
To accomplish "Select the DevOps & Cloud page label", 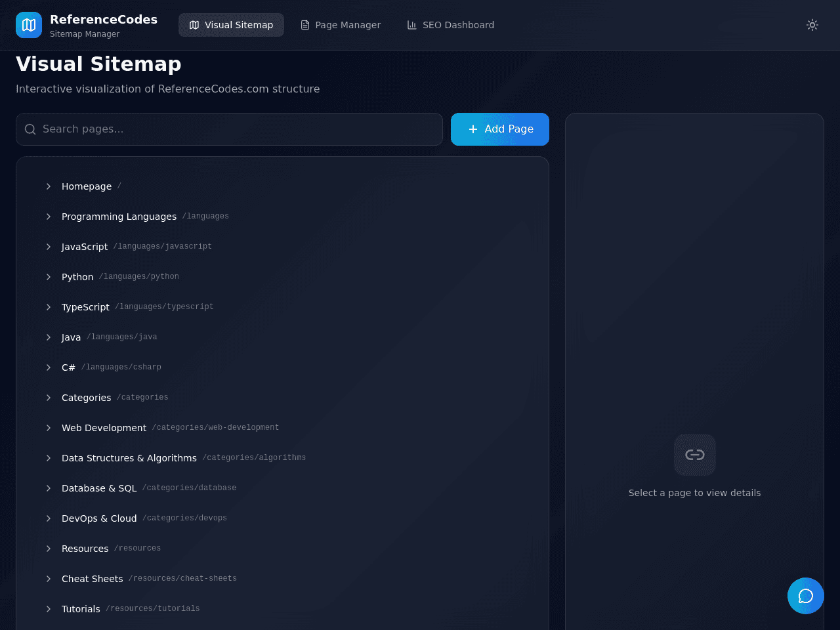I will pyautogui.click(x=99, y=518).
